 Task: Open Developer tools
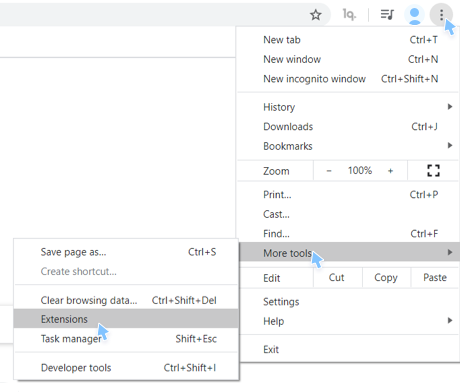coord(126,368)
